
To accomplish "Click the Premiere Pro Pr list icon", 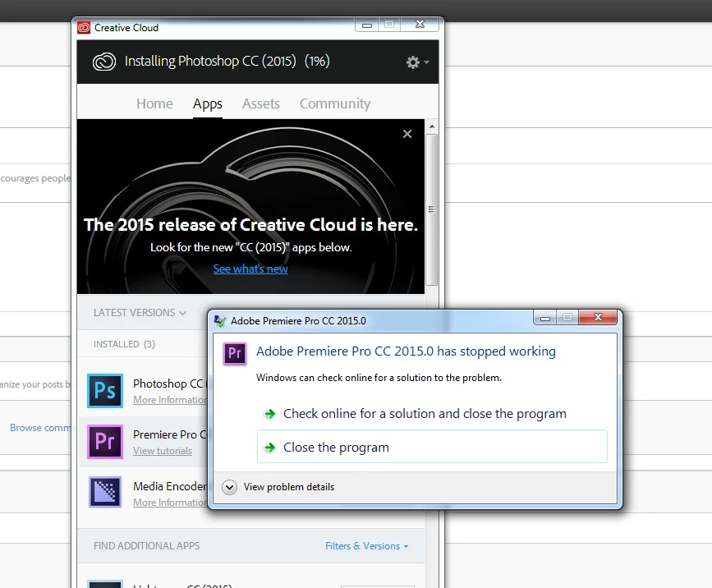I will pyautogui.click(x=105, y=441).
